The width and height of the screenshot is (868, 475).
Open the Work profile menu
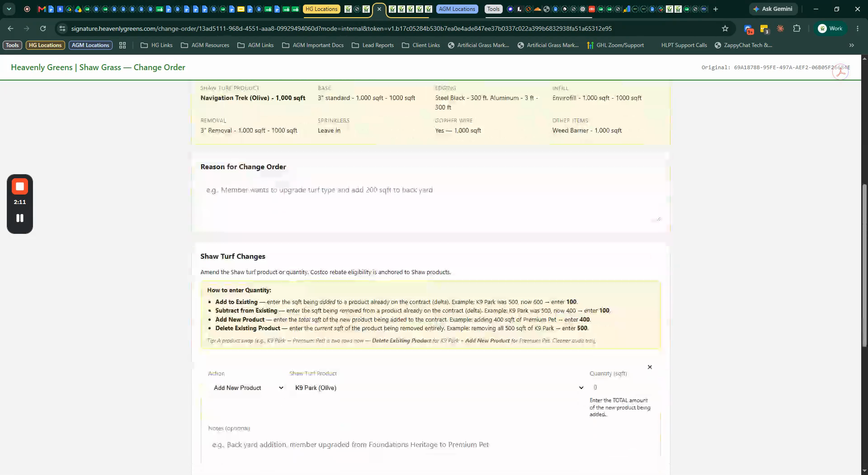tap(830, 28)
